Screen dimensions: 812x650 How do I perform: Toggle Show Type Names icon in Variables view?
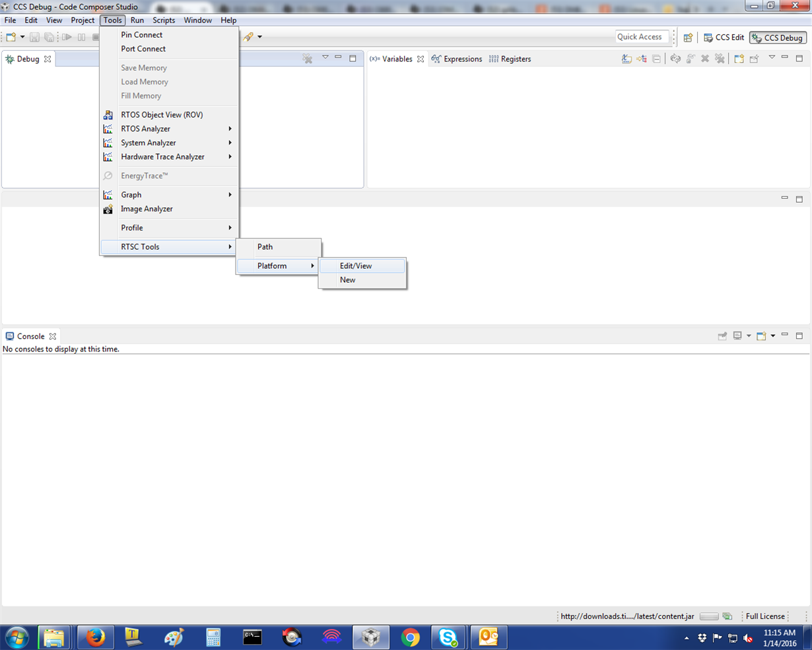click(626, 59)
